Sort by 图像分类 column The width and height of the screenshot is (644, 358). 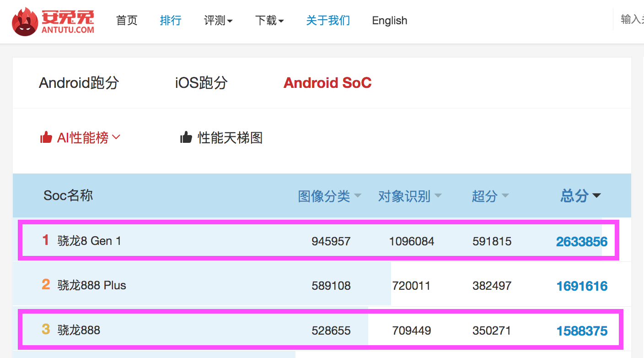tap(329, 196)
